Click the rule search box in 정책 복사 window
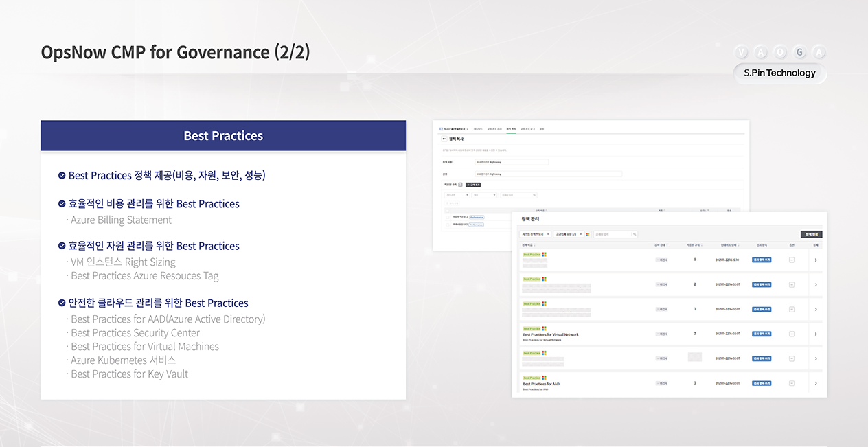 tap(518, 195)
